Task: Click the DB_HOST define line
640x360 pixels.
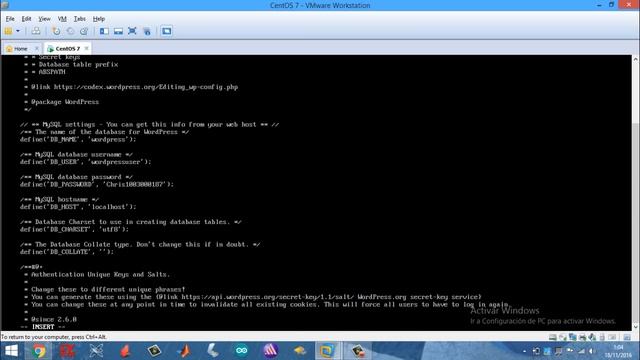Action: (x=78, y=207)
